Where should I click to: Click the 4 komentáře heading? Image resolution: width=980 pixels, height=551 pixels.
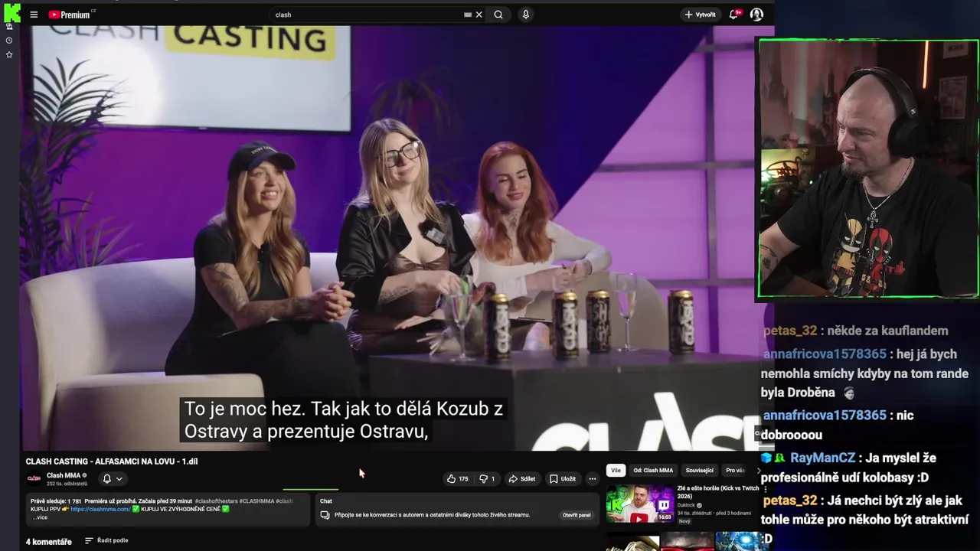coord(48,542)
